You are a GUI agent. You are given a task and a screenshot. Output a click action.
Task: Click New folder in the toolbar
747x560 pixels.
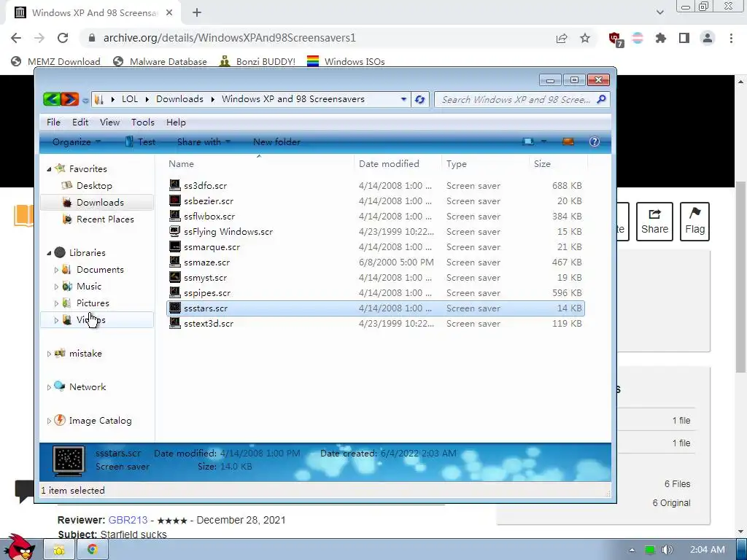click(276, 142)
